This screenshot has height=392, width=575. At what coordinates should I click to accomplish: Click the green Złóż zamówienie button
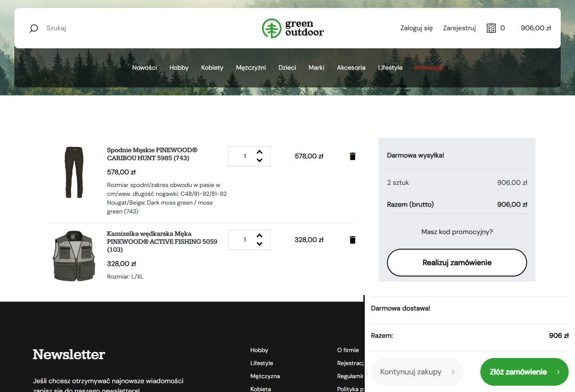pos(524,372)
